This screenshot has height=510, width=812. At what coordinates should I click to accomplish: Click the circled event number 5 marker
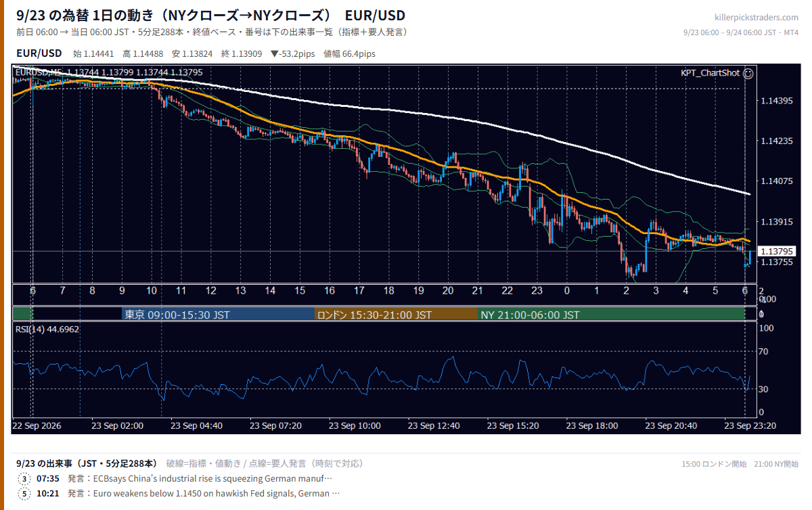pos(25,493)
